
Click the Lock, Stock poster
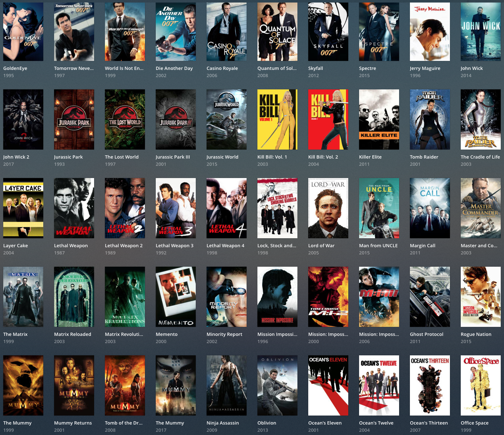point(277,208)
